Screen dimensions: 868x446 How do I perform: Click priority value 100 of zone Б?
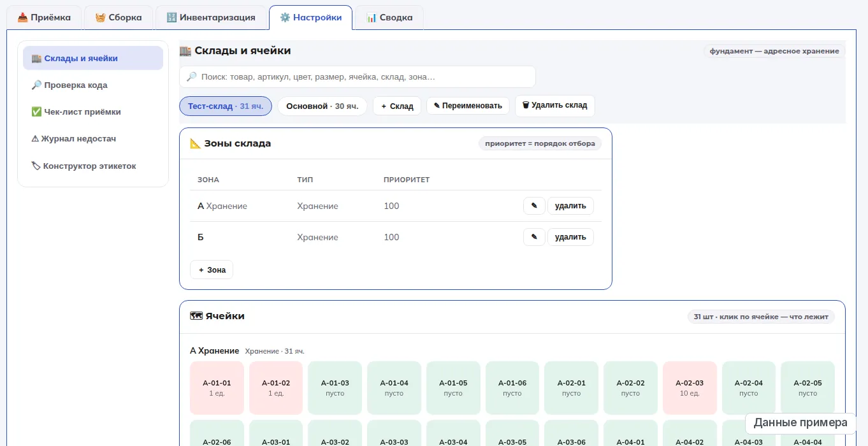click(391, 237)
